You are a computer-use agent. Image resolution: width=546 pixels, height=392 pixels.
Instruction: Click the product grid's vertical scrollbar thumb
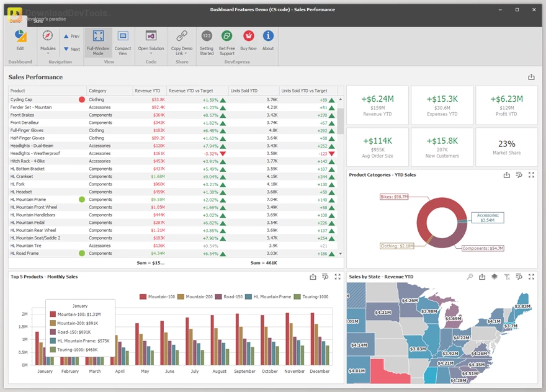(x=340, y=121)
